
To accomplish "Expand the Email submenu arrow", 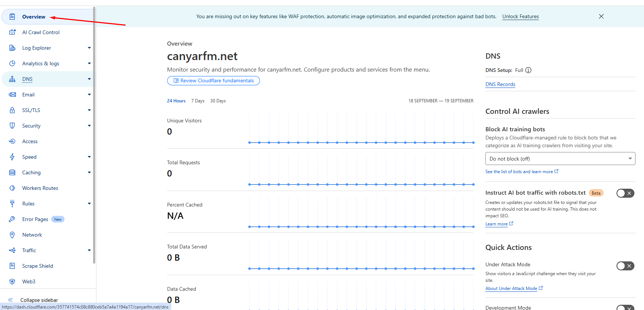I will [89, 95].
